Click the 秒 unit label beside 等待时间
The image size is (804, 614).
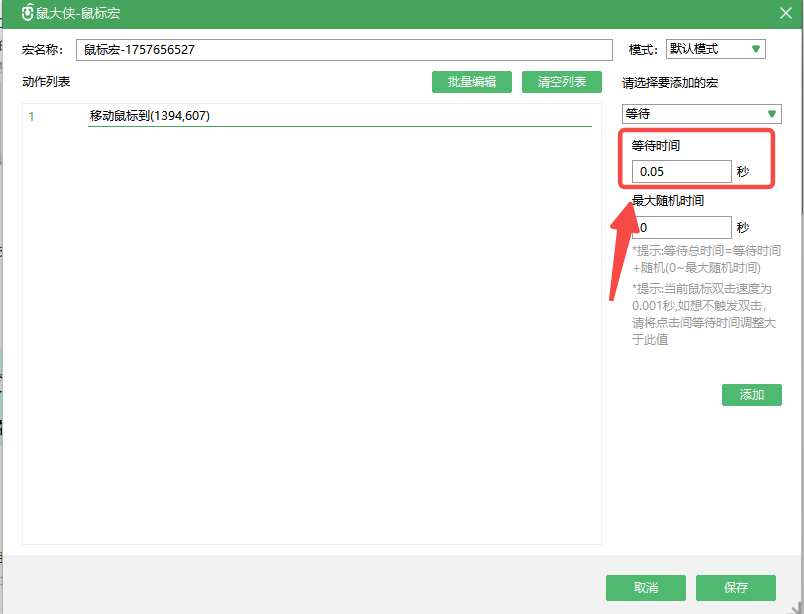pyautogui.click(x=743, y=172)
